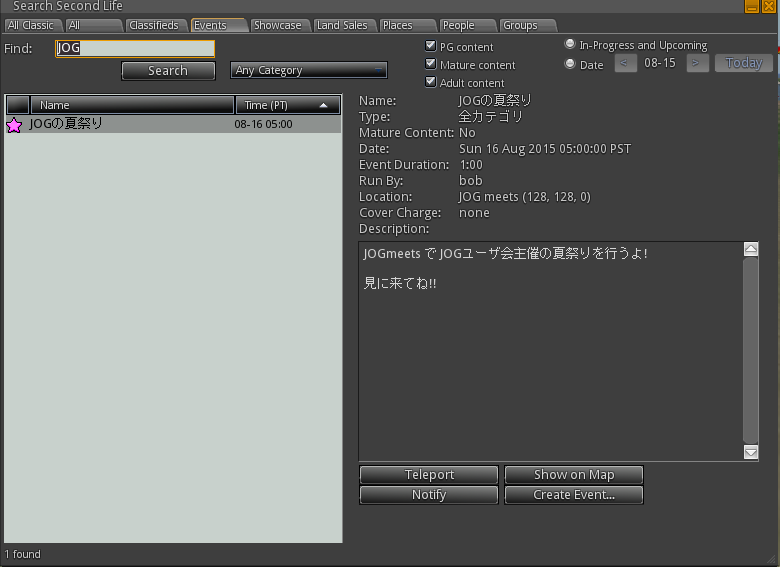The height and width of the screenshot is (567, 780).
Task: Click the description vertical scrollbar thumb
Action: point(751,350)
